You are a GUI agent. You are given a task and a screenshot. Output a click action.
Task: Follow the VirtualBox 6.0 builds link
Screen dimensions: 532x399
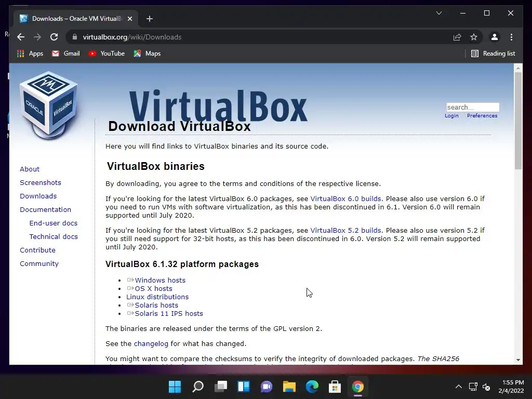click(x=345, y=199)
